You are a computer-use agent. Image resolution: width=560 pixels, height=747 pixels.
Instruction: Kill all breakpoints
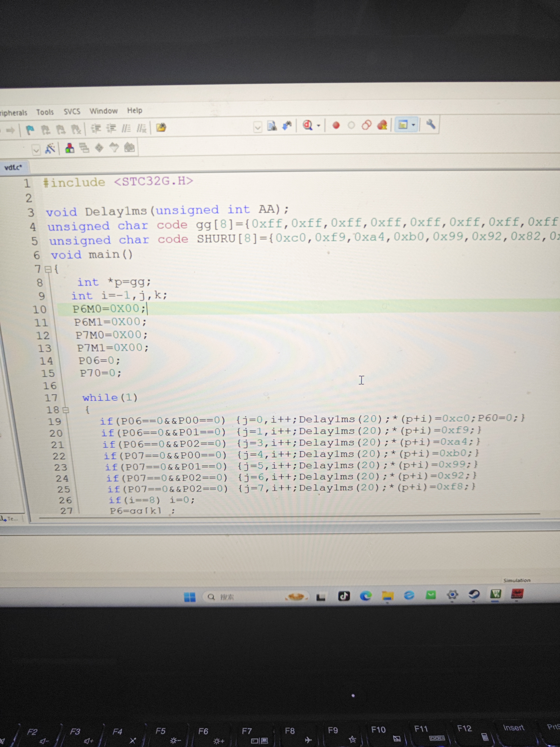pyautogui.click(x=382, y=125)
